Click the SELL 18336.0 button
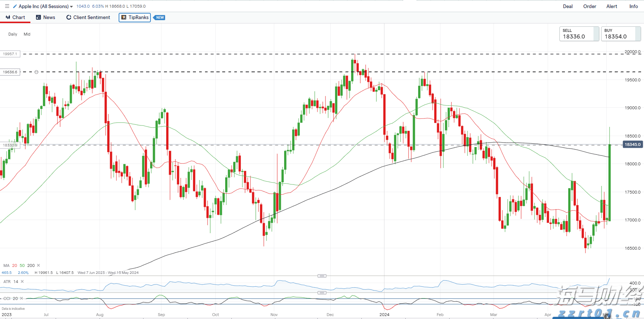Viewport: 644px width, 319px height. click(x=579, y=34)
